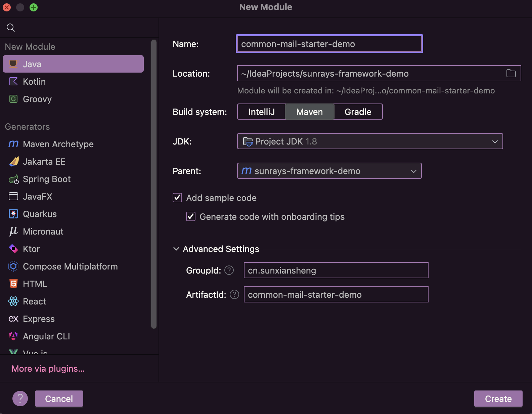This screenshot has height=414, width=532.
Task: Open the ArtifactId help question mark
Action: [x=234, y=294]
